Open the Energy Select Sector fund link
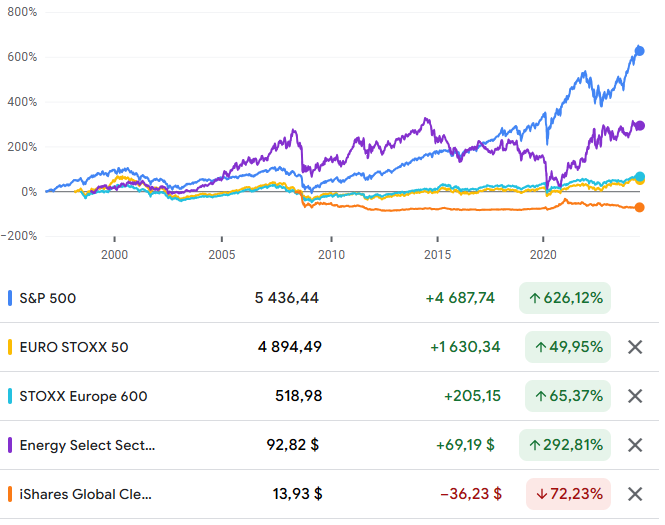 (87, 445)
